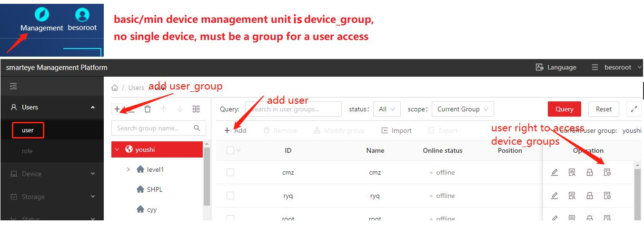Click the lock icon in ryq row
The image size is (644, 227).
590,196
